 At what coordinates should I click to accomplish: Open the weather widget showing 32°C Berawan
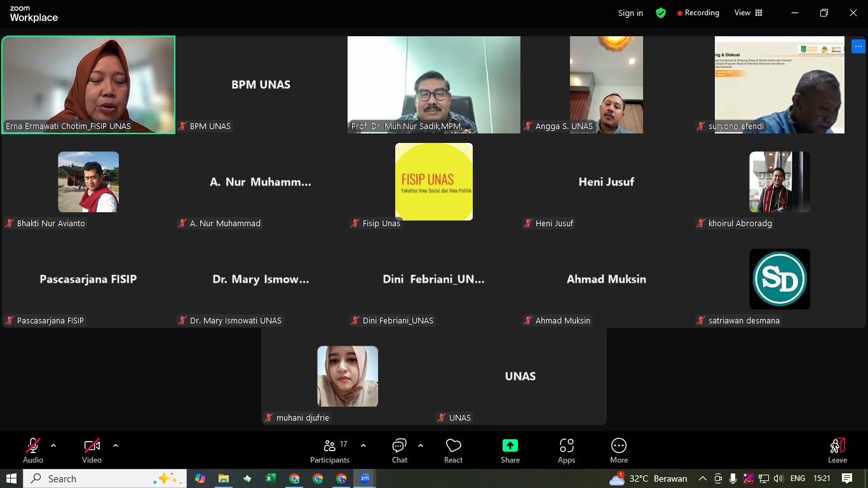648,478
